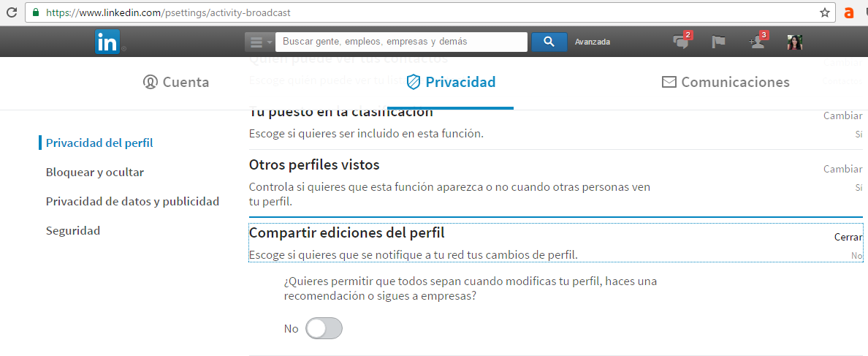
Task: Click in the 'Buscar gente, empleos' search field
Action: click(401, 42)
